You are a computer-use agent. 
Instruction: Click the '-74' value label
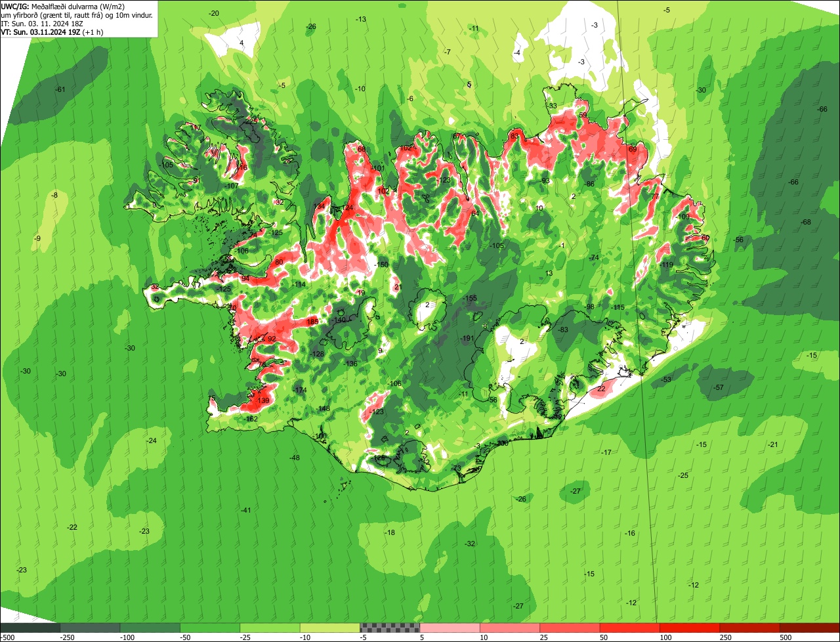594,258
